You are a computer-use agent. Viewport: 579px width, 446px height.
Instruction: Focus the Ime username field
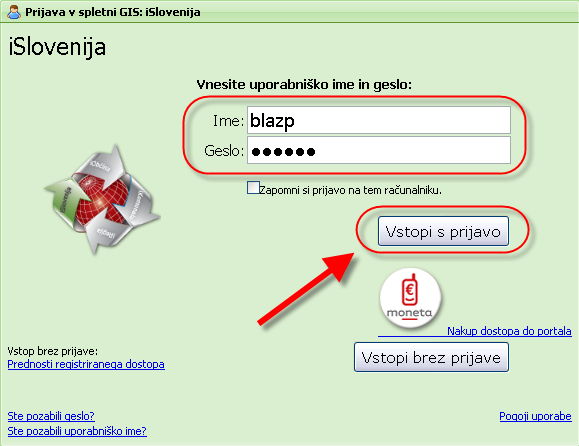pos(379,120)
